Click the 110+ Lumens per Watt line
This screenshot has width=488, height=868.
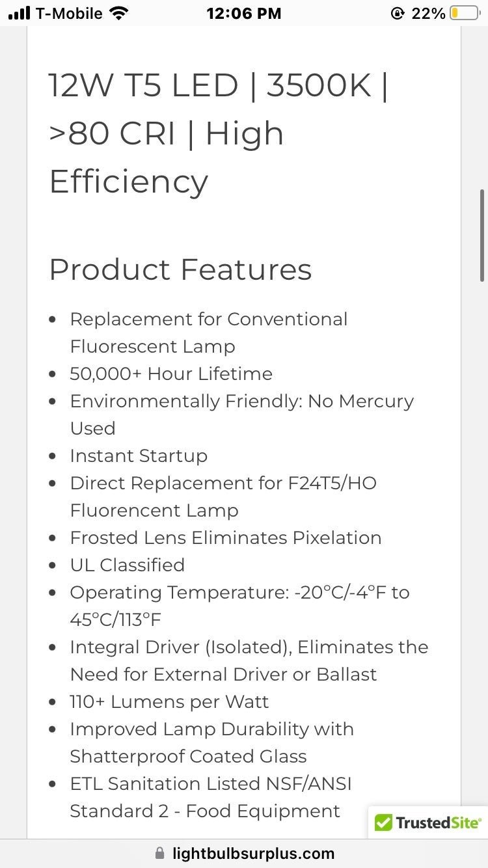click(x=169, y=701)
